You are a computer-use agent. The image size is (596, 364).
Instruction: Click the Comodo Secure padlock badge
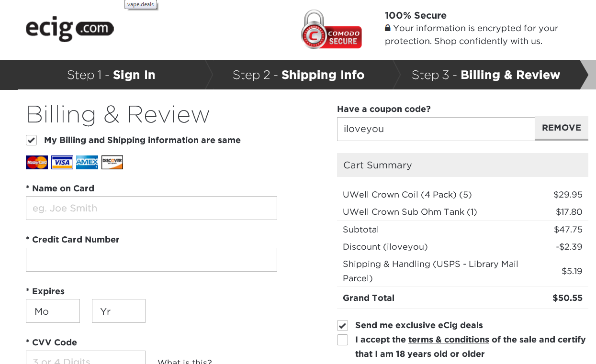click(331, 30)
